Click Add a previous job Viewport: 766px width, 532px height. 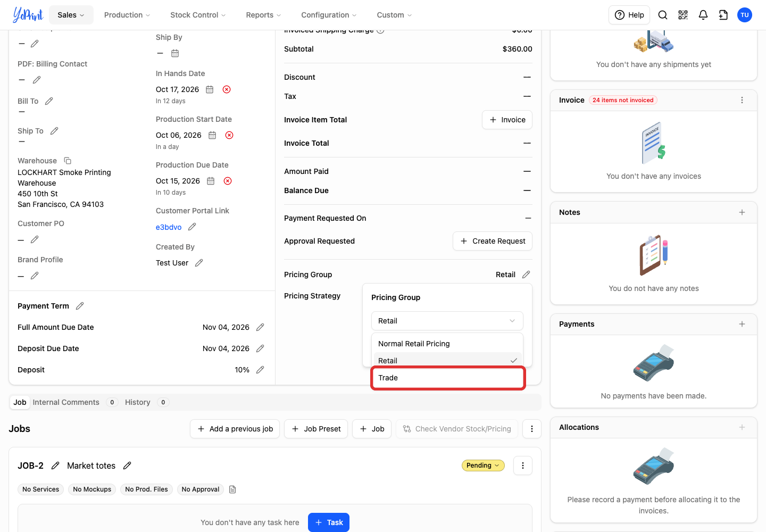point(235,429)
